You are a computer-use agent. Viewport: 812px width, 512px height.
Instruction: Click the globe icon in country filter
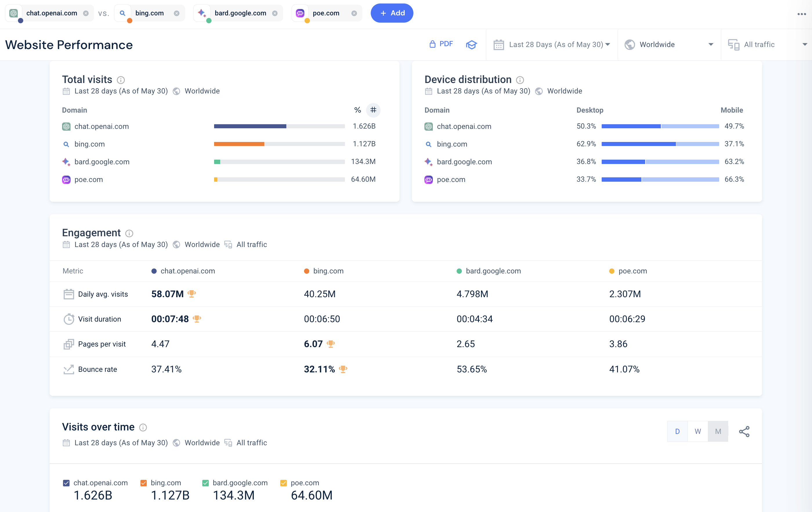(x=630, y=44)
